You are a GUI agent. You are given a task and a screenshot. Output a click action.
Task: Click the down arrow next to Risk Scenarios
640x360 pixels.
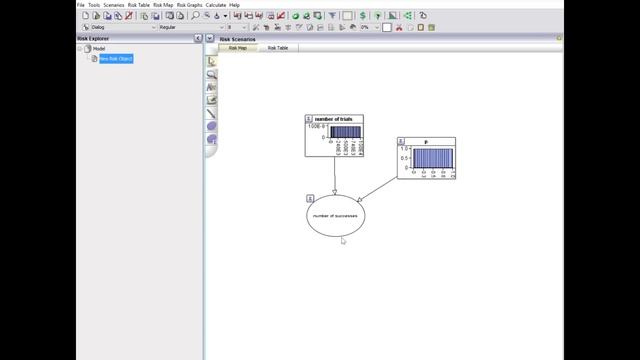click(209, 38)
